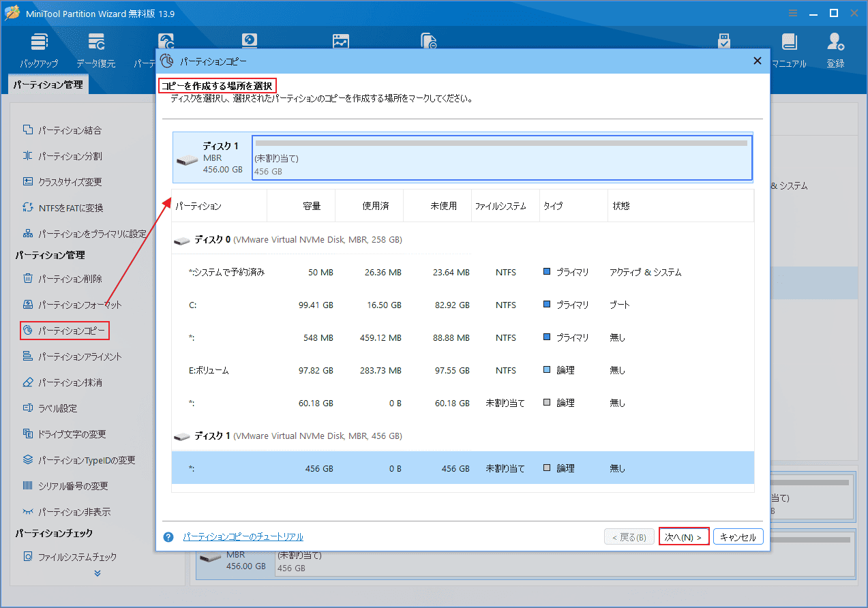Select the C: partition row
Viewport: 868px width, 608px height.
(463, 305)
